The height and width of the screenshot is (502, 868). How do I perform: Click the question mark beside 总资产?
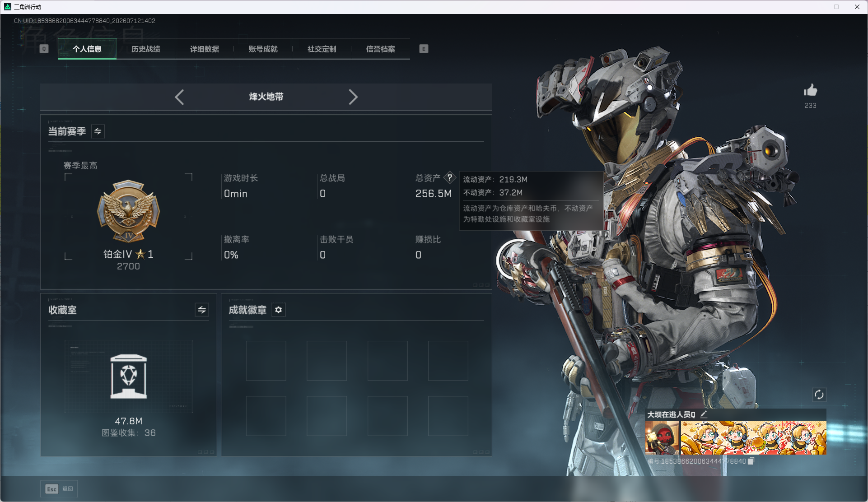(450, 177)
